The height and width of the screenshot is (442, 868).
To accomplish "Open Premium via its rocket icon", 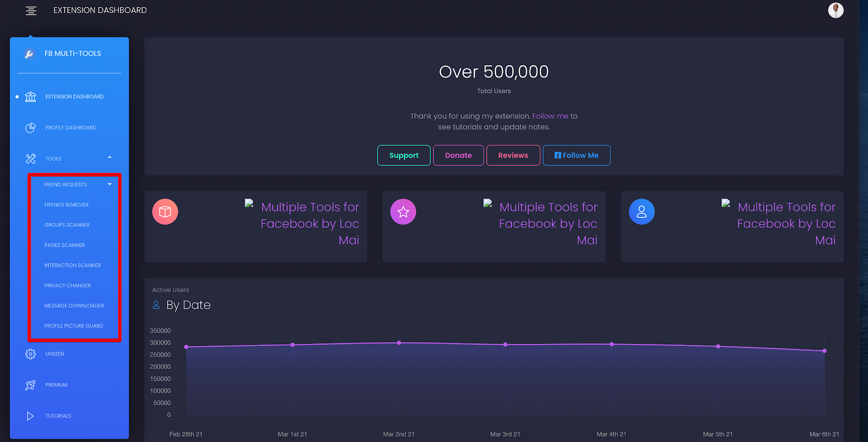I will tap(30, 385).
